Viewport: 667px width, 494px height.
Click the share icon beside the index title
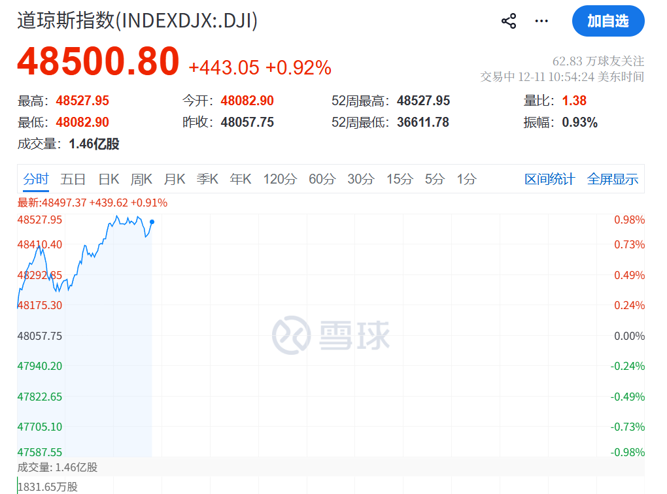tap(508, 21)
